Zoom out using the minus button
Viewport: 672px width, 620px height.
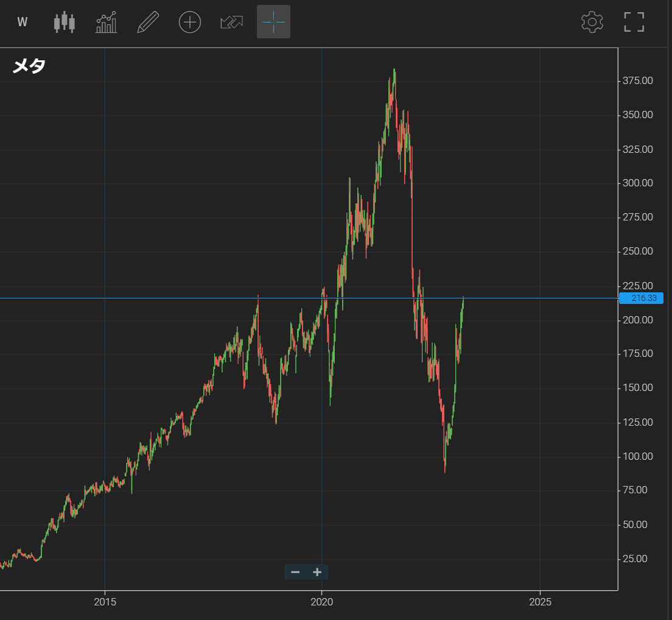295,572
